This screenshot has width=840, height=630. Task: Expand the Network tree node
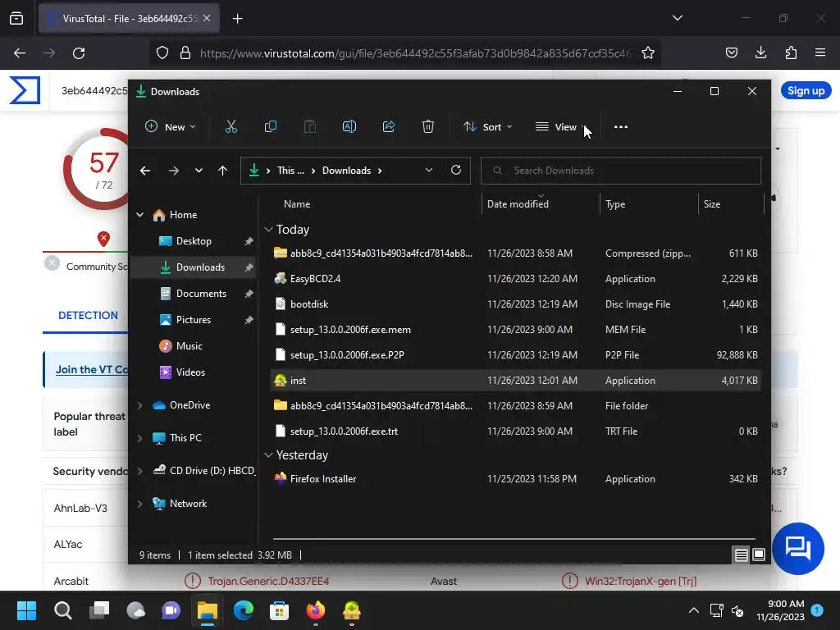point(139,504)
